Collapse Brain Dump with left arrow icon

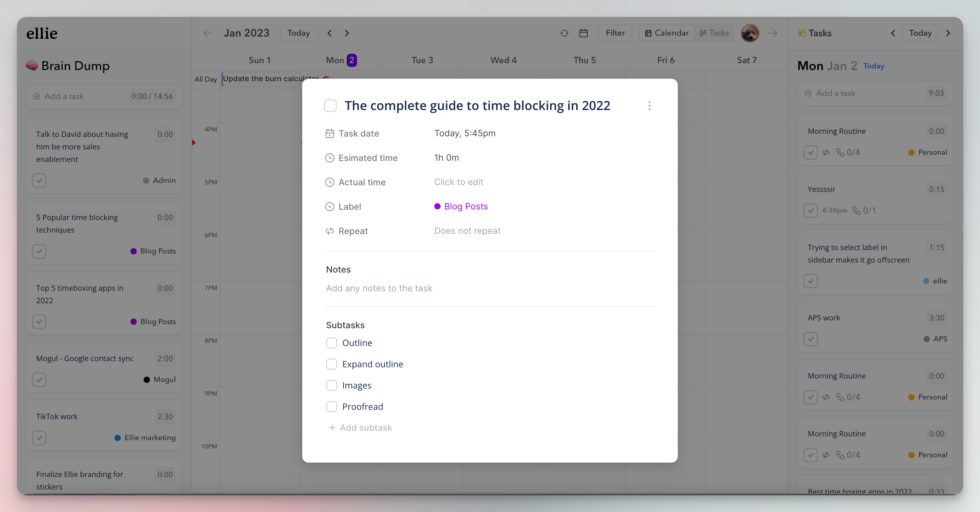[x=207, y=33]
